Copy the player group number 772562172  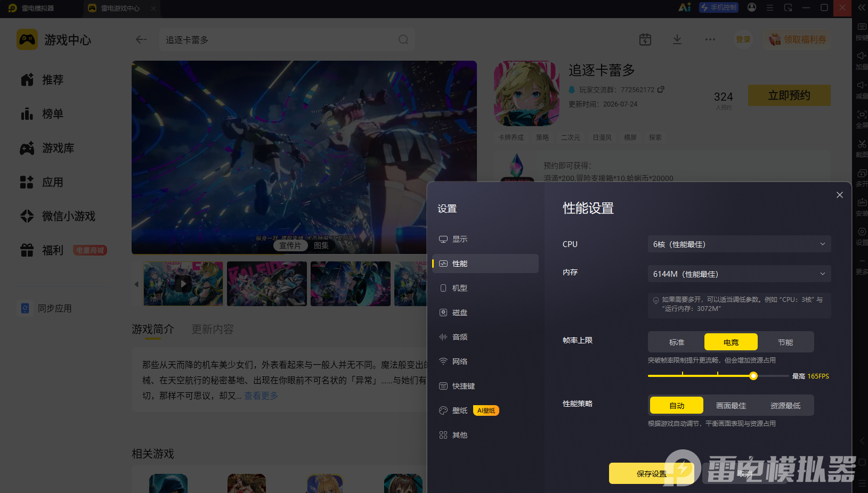pyautogui.click(x=661, y=89)
